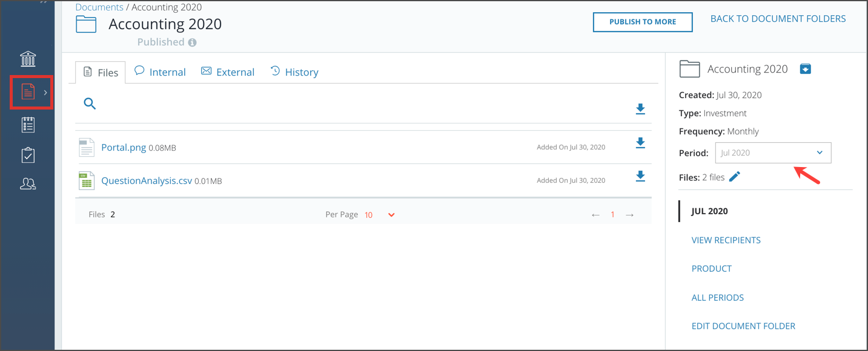Open View Recipients

pos(726,240)
